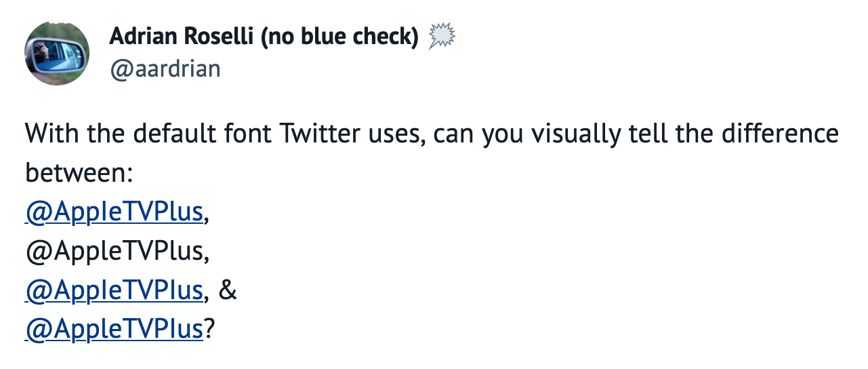Click the "(no blue check)" text

[339, 37]
